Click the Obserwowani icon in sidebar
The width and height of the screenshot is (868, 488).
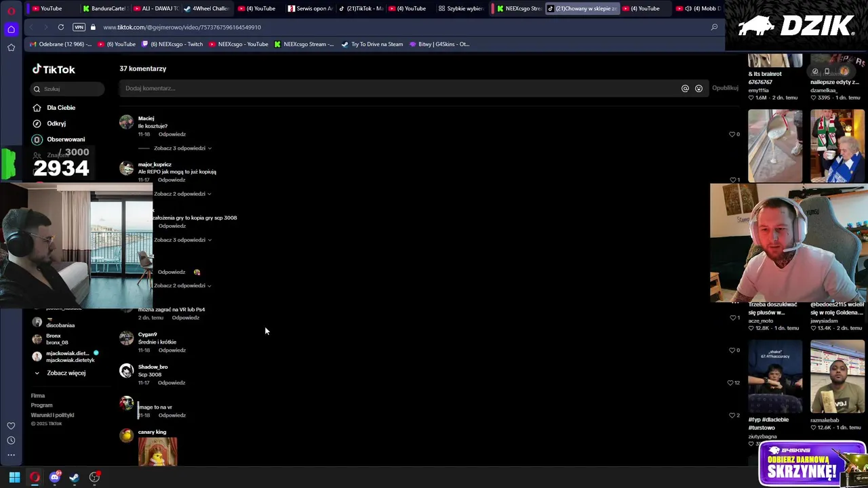click(37, 139)
